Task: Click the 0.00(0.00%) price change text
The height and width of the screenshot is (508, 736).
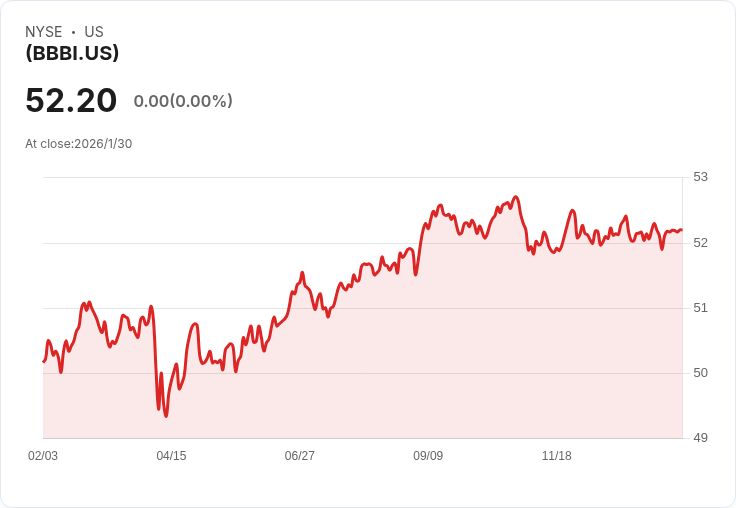Action: coord(183,101)
